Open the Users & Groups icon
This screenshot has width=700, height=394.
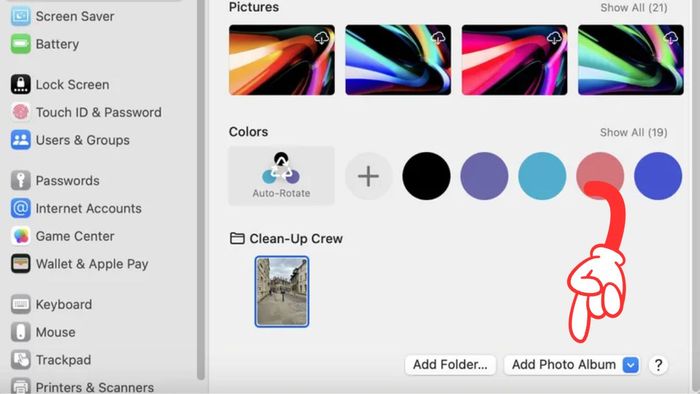21,140
